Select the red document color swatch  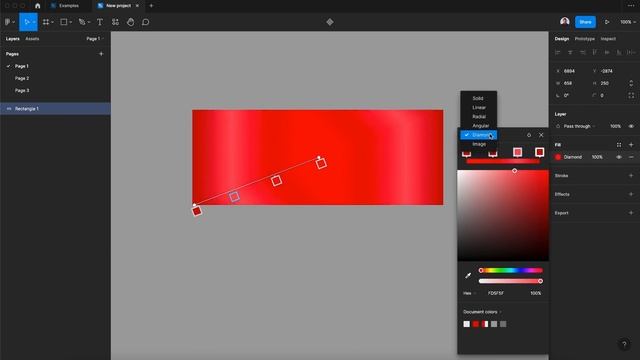[476, 324]
